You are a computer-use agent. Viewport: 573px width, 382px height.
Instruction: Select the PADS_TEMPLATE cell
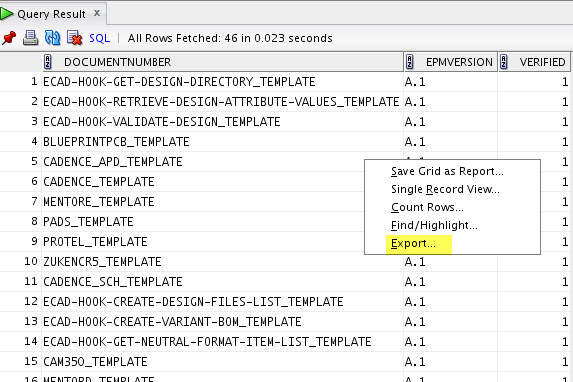tap(203, 222)
